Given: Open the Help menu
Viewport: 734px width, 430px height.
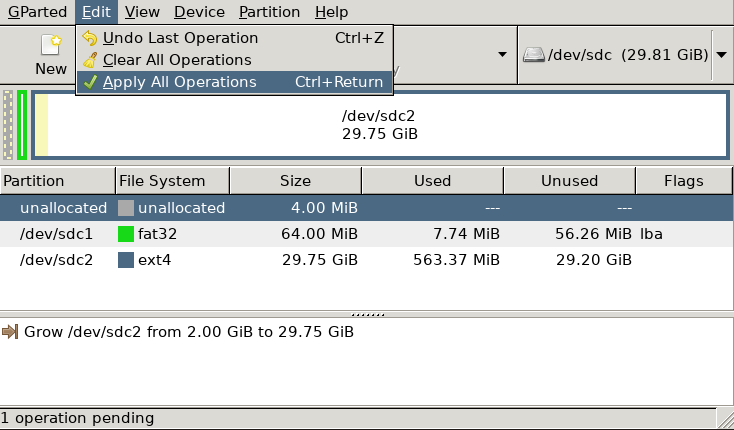Looking at the screenshot, I should pos(331,12).
